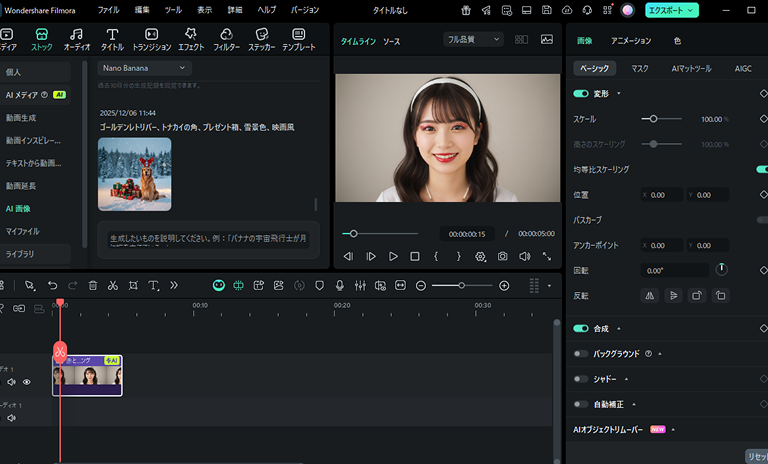Click the split scissors tool in timeline toolbar
768x464 pixels.
[113, 285]
